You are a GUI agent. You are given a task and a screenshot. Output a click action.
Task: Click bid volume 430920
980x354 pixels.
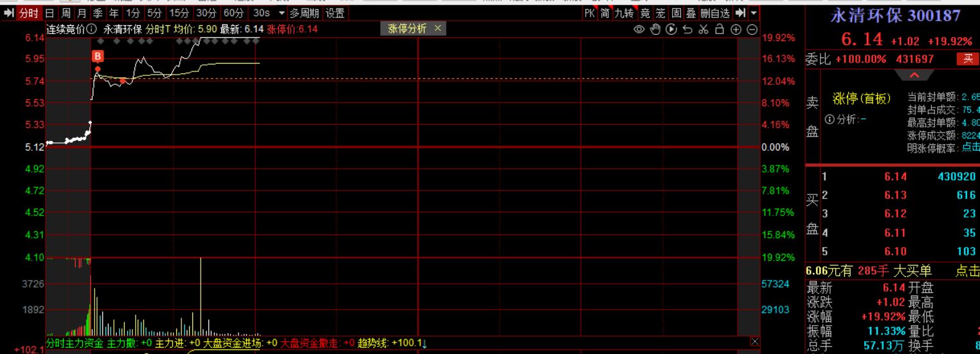point(956,176)
